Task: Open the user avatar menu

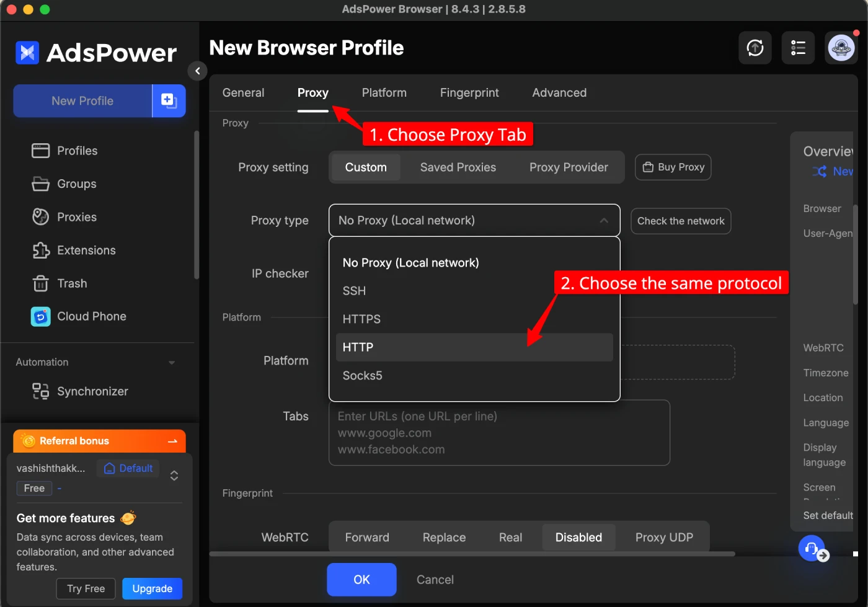Action: [841, 48]
